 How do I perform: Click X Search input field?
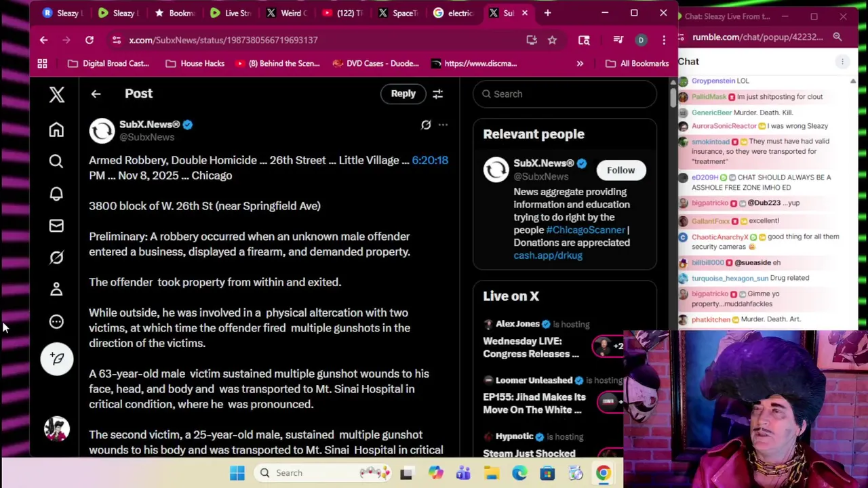click(565, 94)
